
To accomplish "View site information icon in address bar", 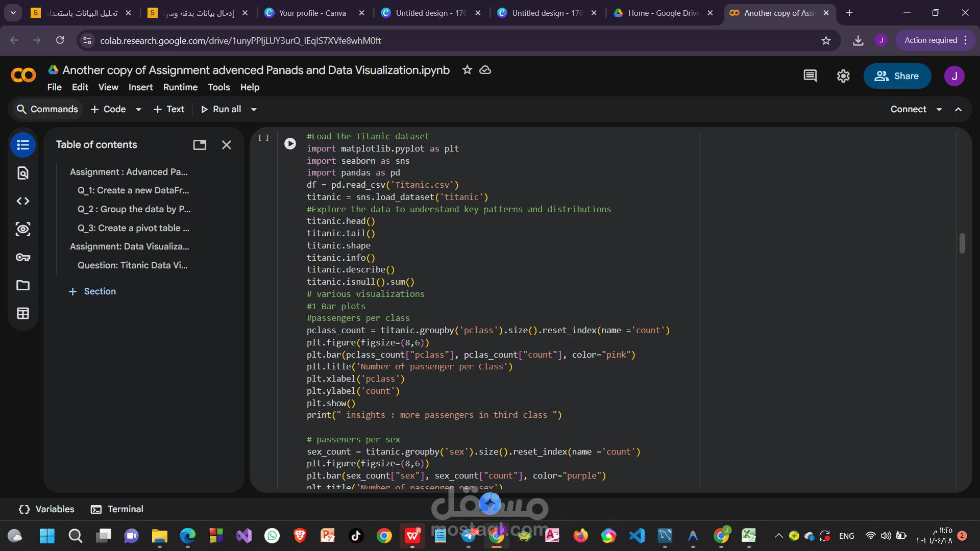I will [87, 40].
